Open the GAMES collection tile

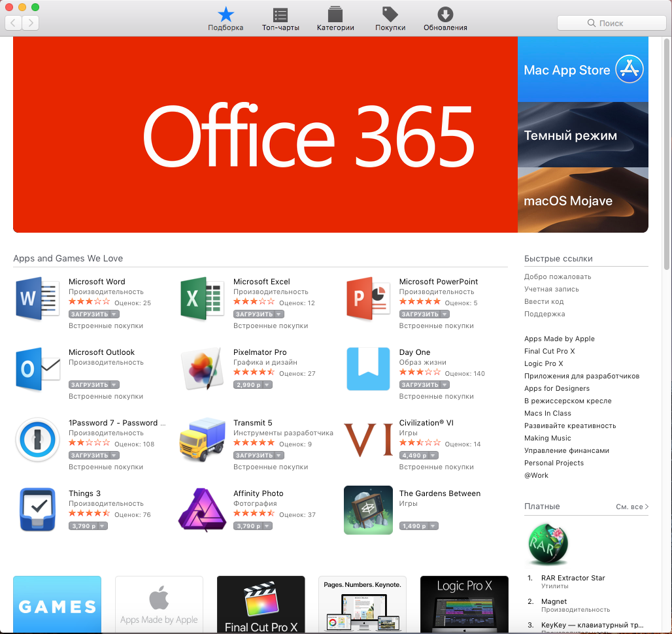[57, 605]
